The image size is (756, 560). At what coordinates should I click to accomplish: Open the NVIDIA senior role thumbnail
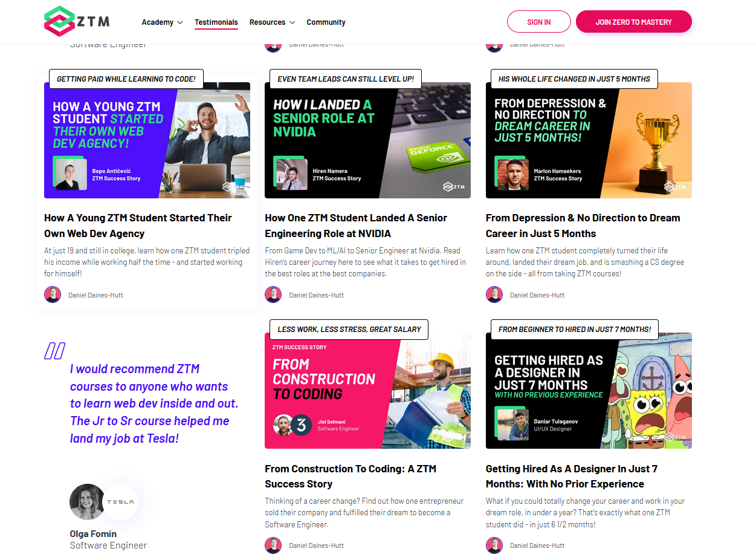coord(367,140)
